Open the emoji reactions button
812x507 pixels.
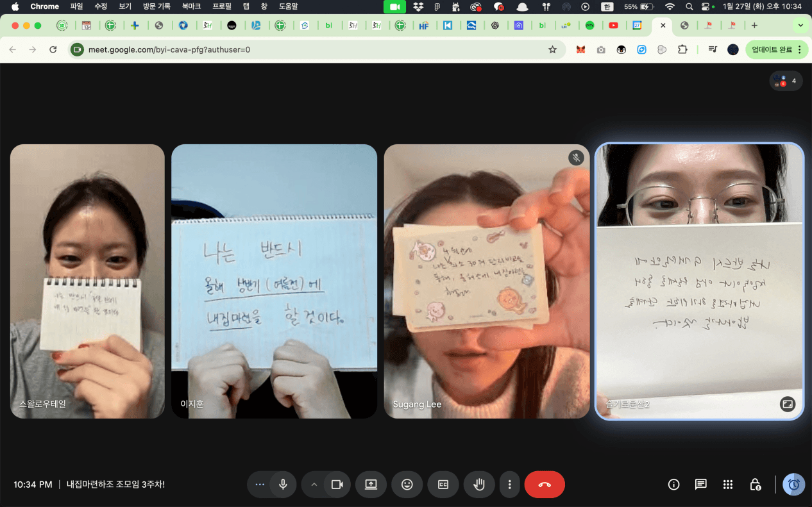click(407, 485)
